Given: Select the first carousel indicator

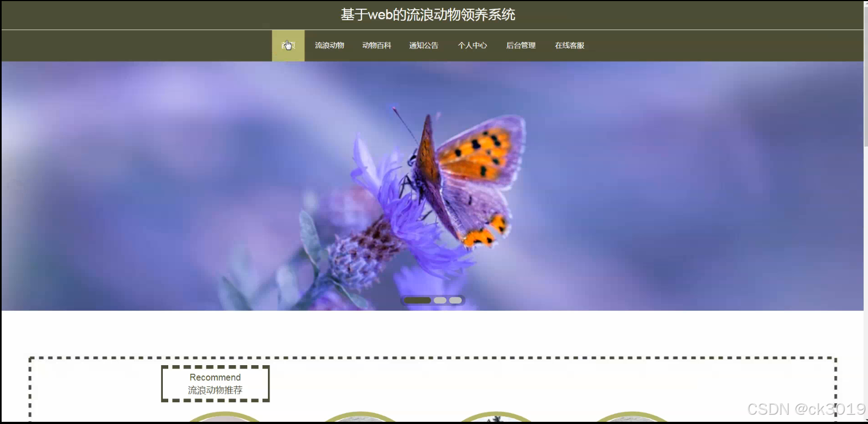Looking at the screenshot, I should pos(418,300).
